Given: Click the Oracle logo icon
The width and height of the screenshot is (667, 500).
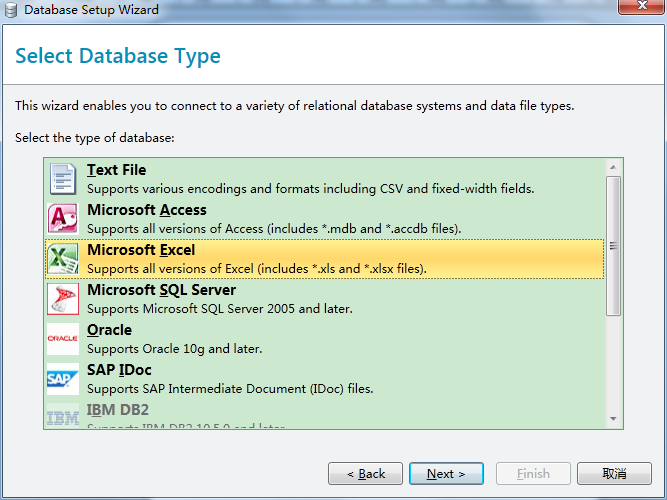Looking at the screenshot, I should 63,339.
